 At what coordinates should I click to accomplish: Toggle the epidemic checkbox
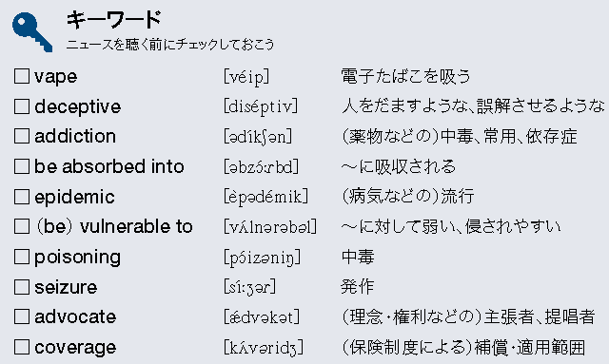pos(22,197)
